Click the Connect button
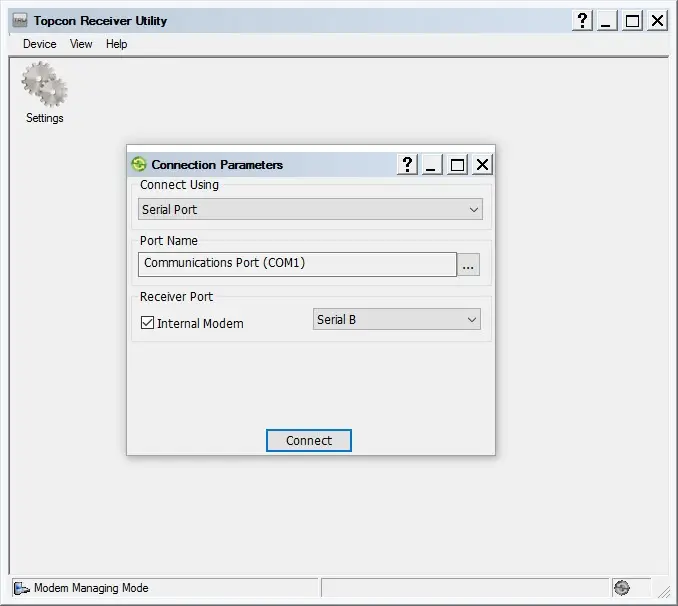 [309, 440]
